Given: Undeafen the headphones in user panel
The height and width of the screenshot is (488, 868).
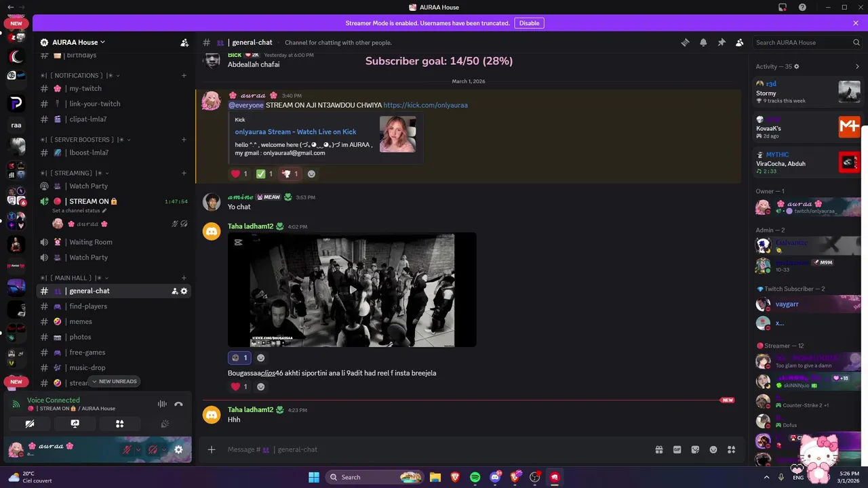Looking at the screenshot, I should coord(153,449).
